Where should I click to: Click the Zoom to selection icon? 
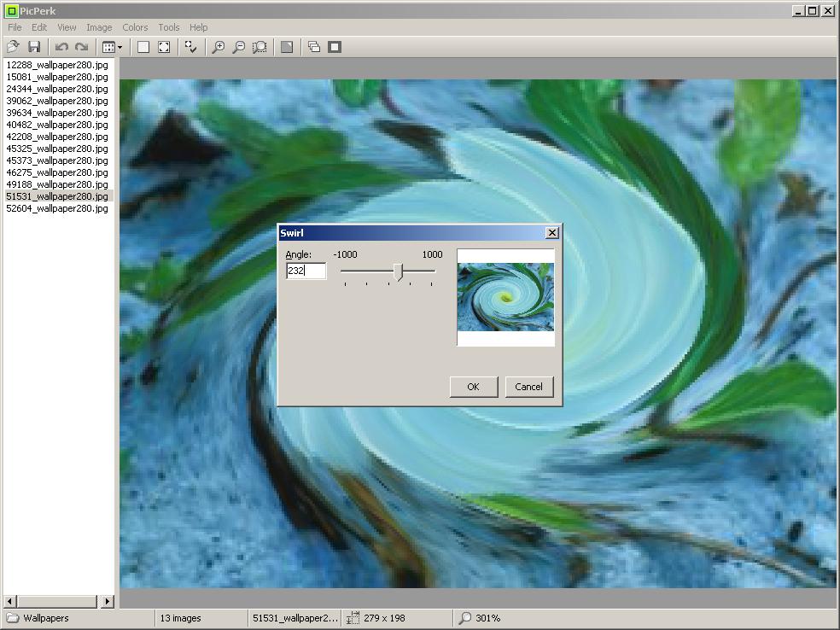pyautogui.click(x=260, y=47)
